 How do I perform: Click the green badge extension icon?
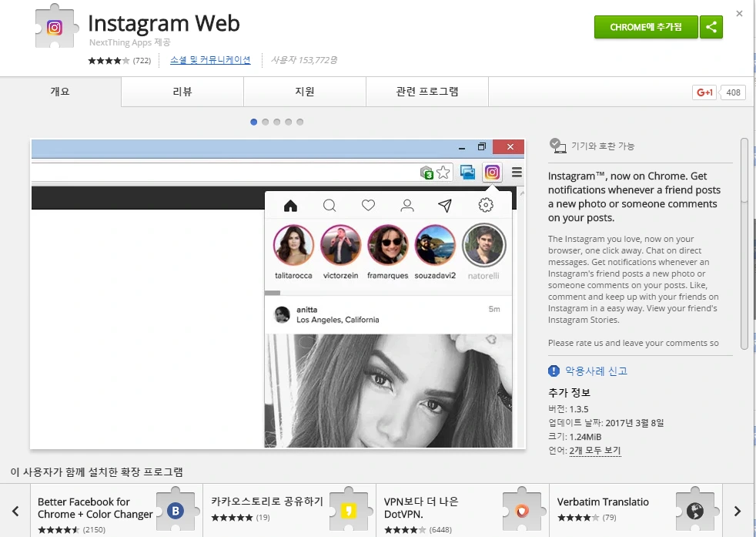click(427, 173)
